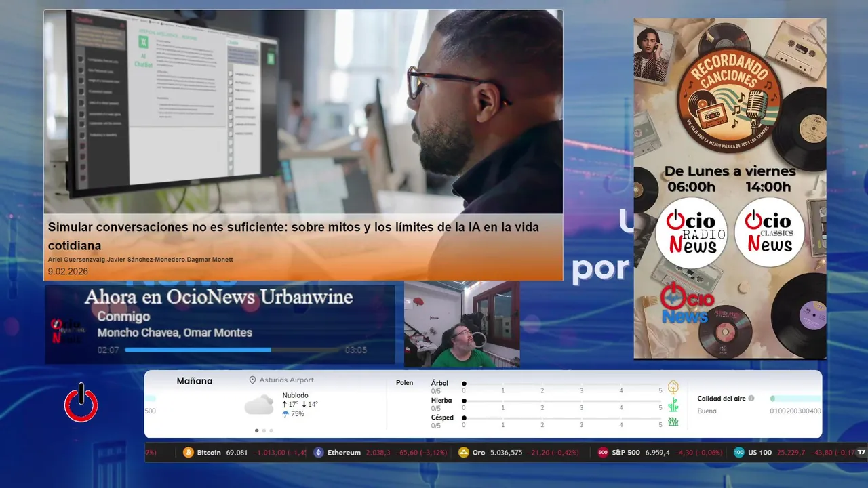The width and height of the screenshot is (868, 488).
Task: Click Bitcoin price 69.081 in ticker
Action: point(237,453)
